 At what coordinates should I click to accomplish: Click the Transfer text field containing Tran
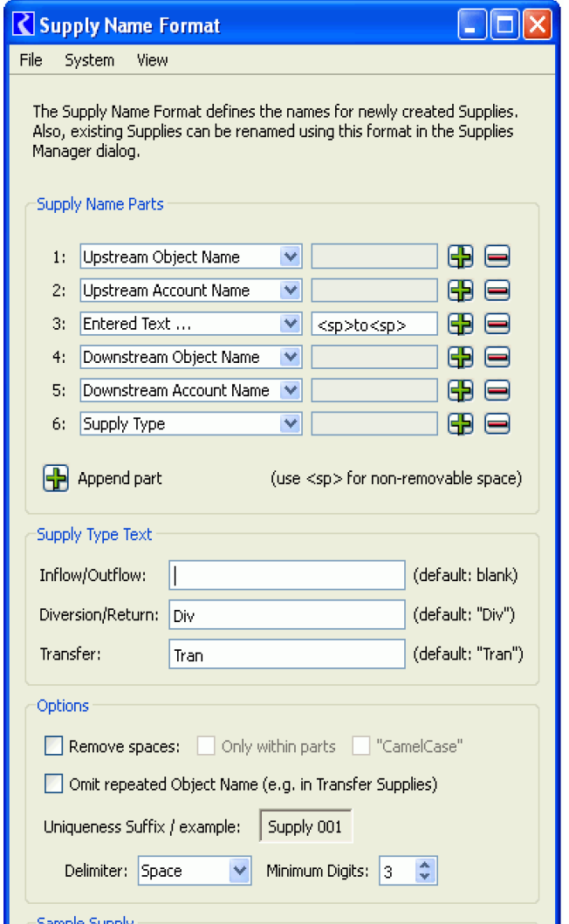[x=287, y=654]
